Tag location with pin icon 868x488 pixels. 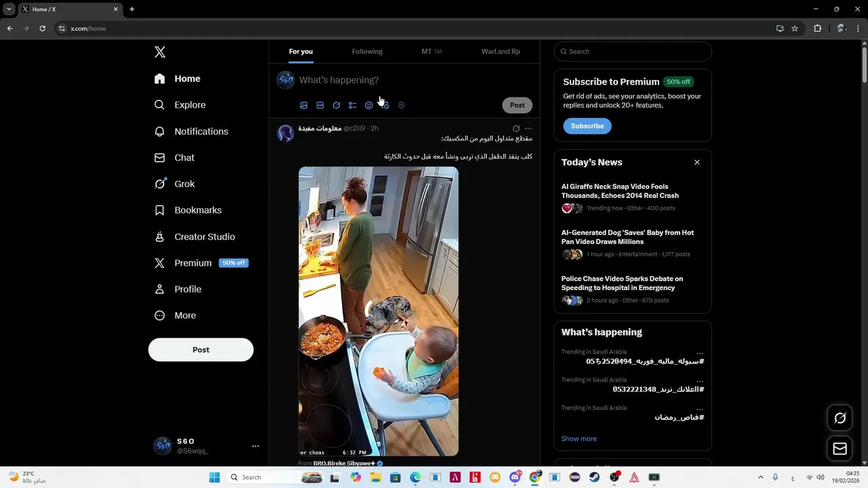(401, 105)
